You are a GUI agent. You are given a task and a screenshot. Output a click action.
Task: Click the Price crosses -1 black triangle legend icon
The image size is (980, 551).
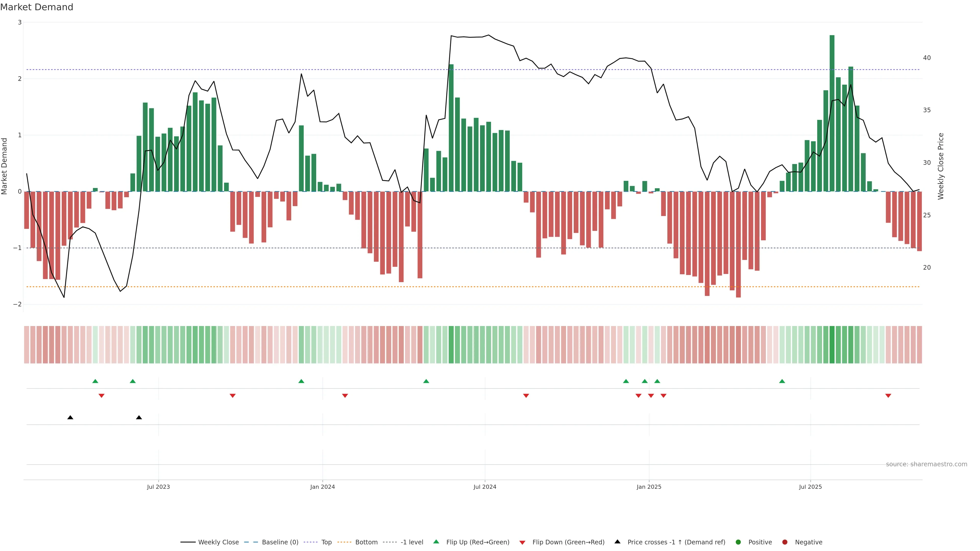[x=617, y=542]
